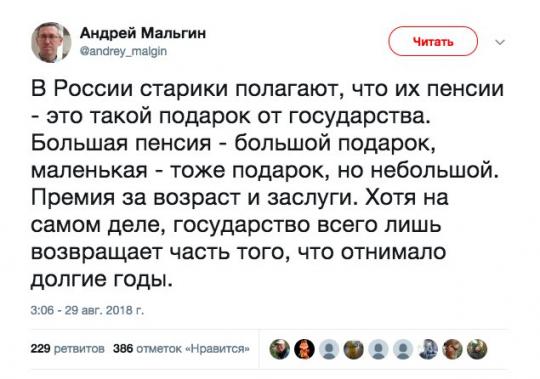Expand the tweet options chevron menu
The height and width of the screenshot is (379, 540).
500,42
